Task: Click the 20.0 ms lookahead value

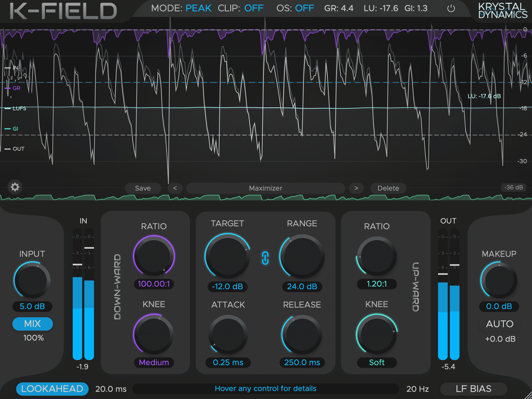Action: coord(111,389)
